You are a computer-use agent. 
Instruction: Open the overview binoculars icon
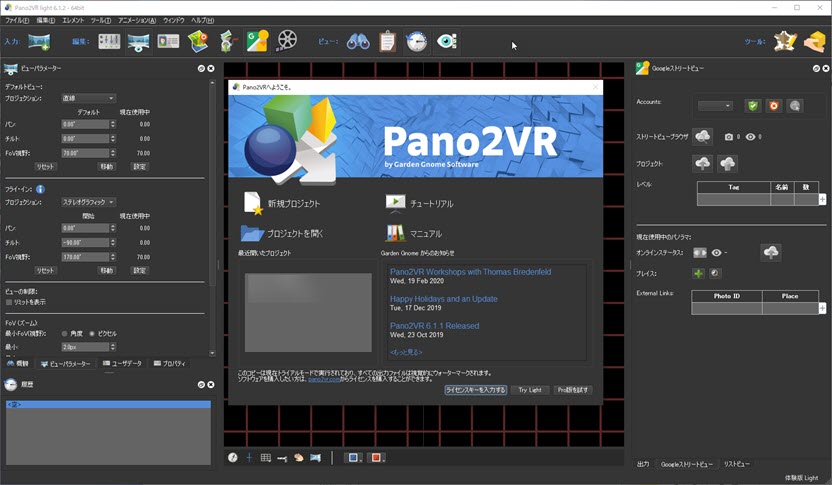point(358,41)
